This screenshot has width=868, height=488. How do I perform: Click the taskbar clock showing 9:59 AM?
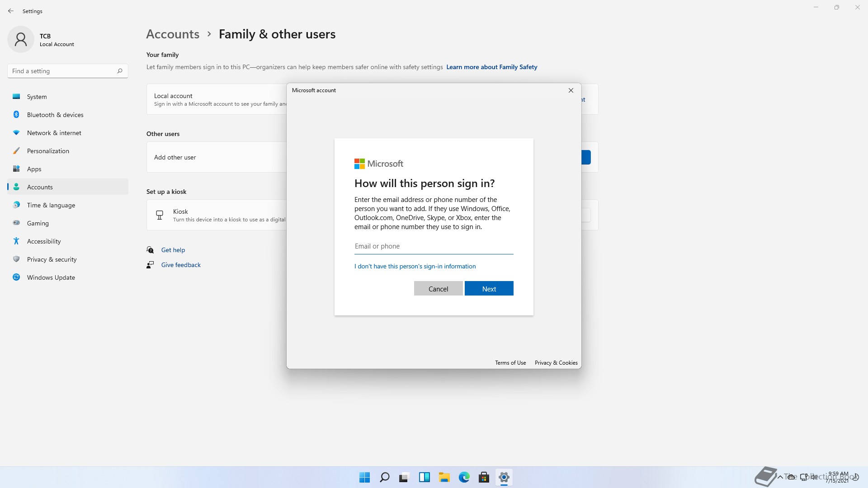tap(838, 477)
